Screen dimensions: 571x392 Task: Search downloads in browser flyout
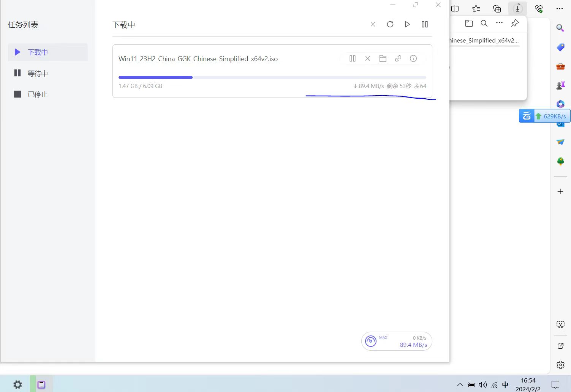[484, 24]
